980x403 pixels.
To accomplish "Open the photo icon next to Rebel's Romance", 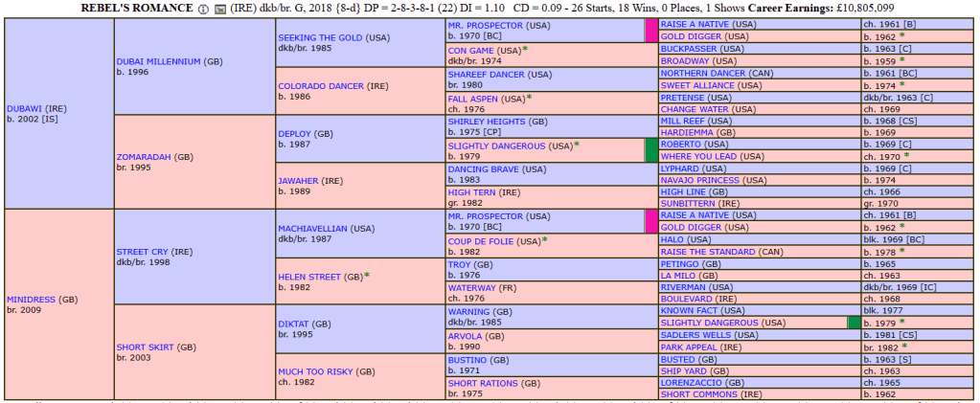I will (x=219, y=9).
